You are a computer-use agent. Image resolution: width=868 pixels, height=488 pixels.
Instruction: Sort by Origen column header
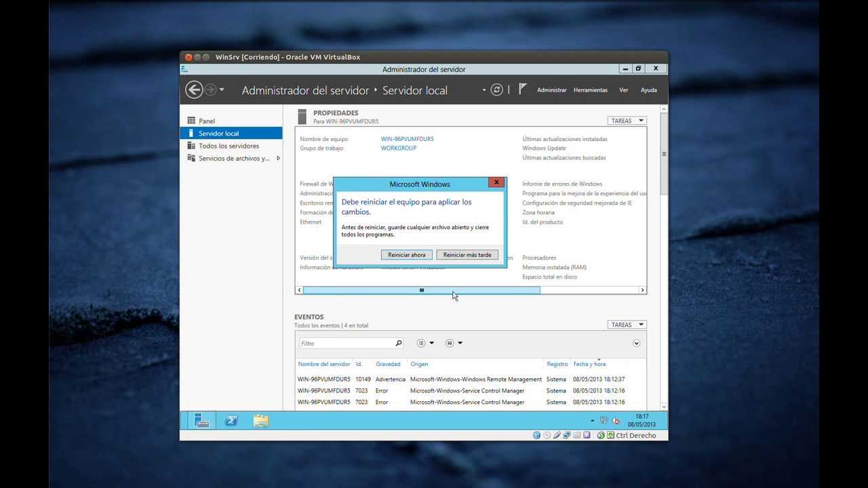tap(419, 365)
